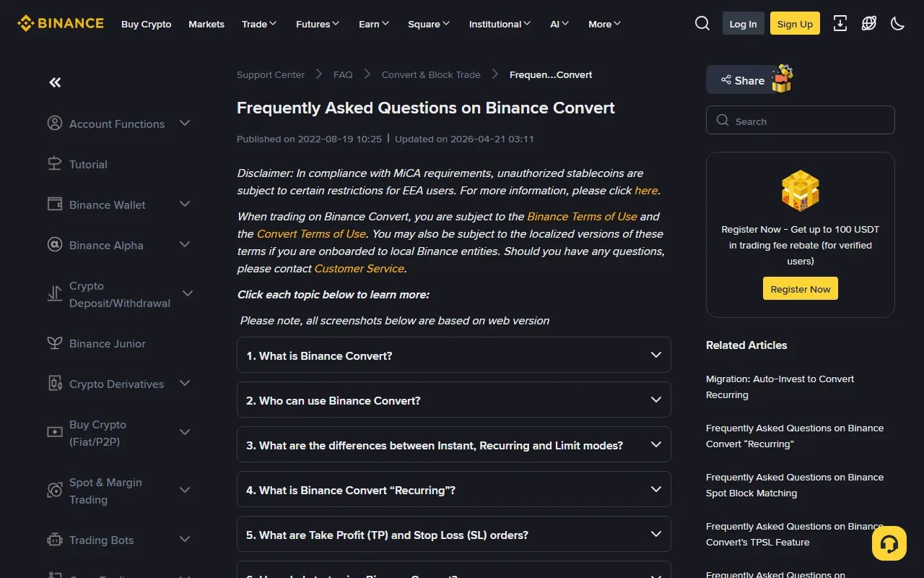Open the download app icon
Screen dimensions: 924x578
(x=840, y=24)
